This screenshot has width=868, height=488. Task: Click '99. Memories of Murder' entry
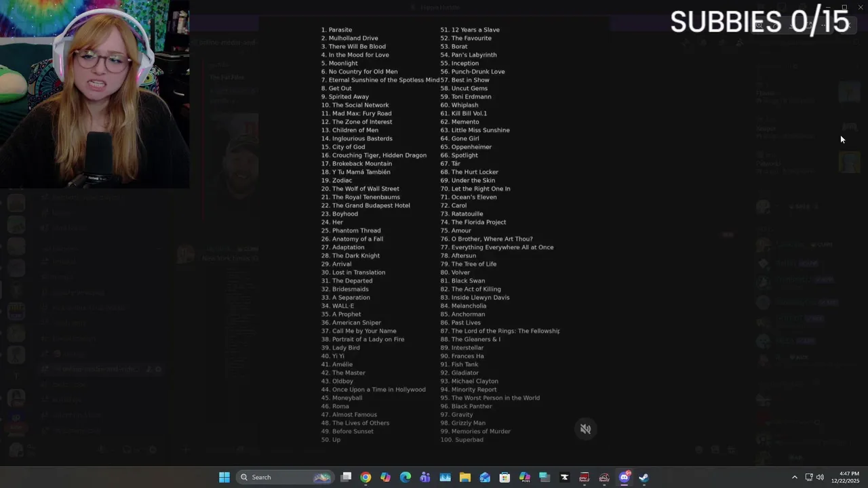pyautogui.click(x=475, y=431)
